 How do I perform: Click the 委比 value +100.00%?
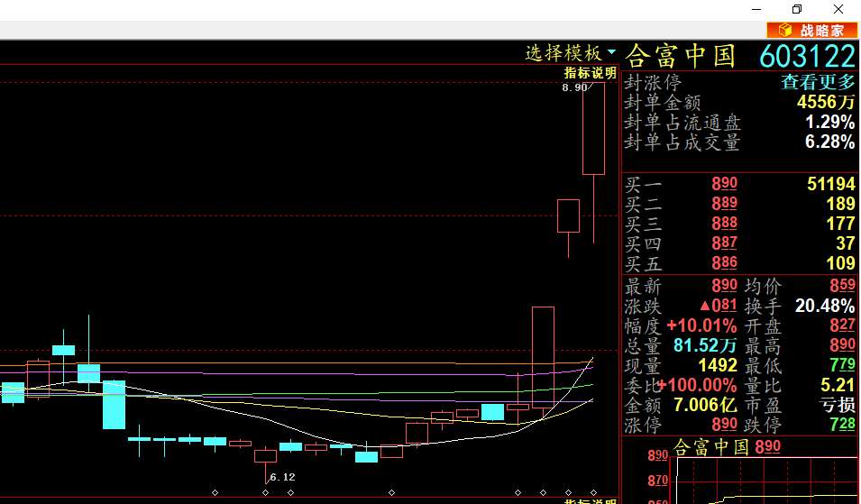698,385
